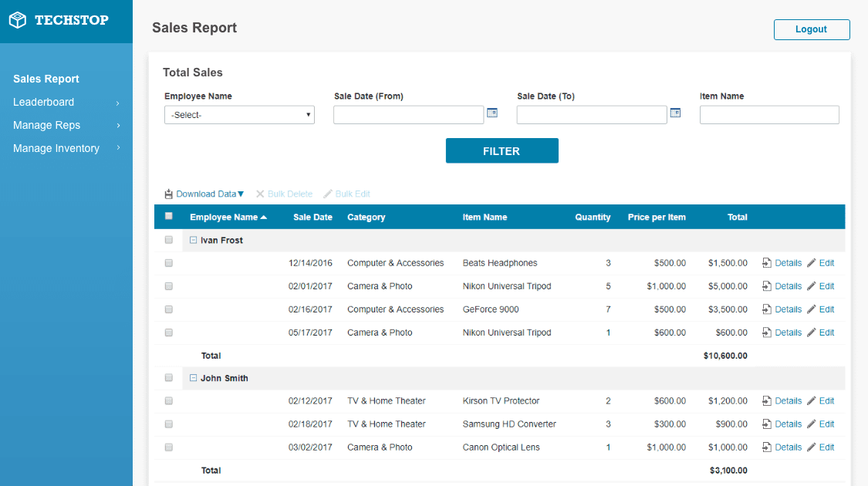The width and height of the screenshot is (868, 486).
Task: Open the Manage Inventory menu item
Action: coord(56,148)
